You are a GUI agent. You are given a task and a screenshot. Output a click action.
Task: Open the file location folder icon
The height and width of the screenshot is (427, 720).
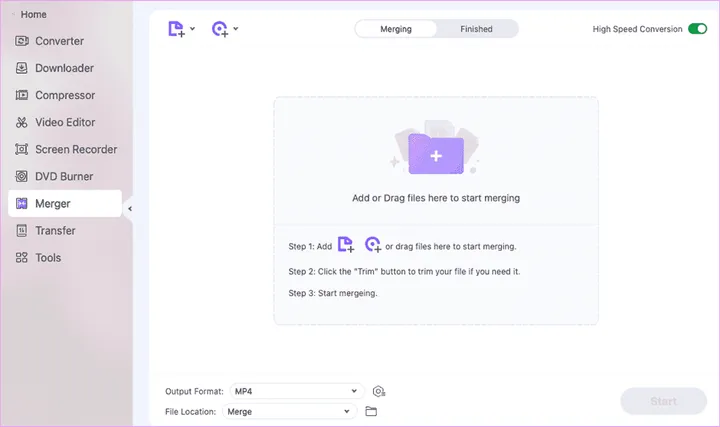(x=371, y=411)
